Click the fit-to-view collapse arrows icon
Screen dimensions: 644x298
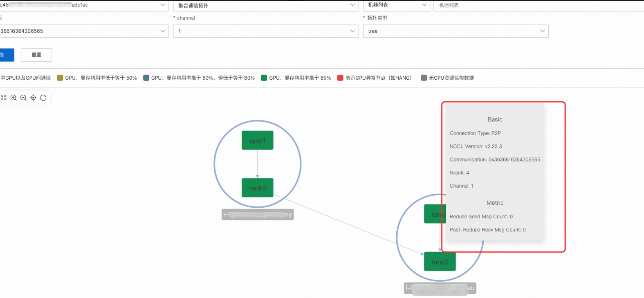coord(4,98)
